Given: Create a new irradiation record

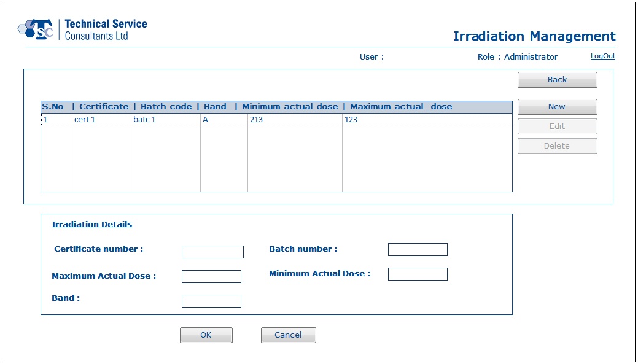Looking at the screenshot, I should [557, 107].
